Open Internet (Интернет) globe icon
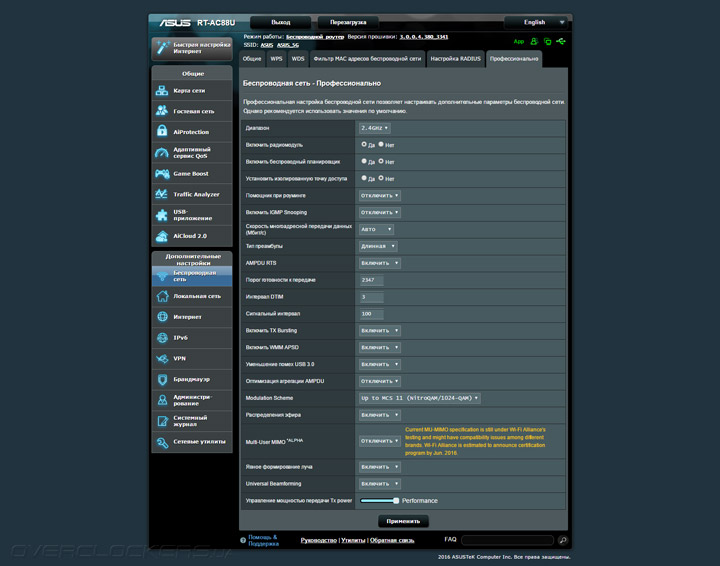The width and height of the screenshot is (720, 566). click(162, 317)
